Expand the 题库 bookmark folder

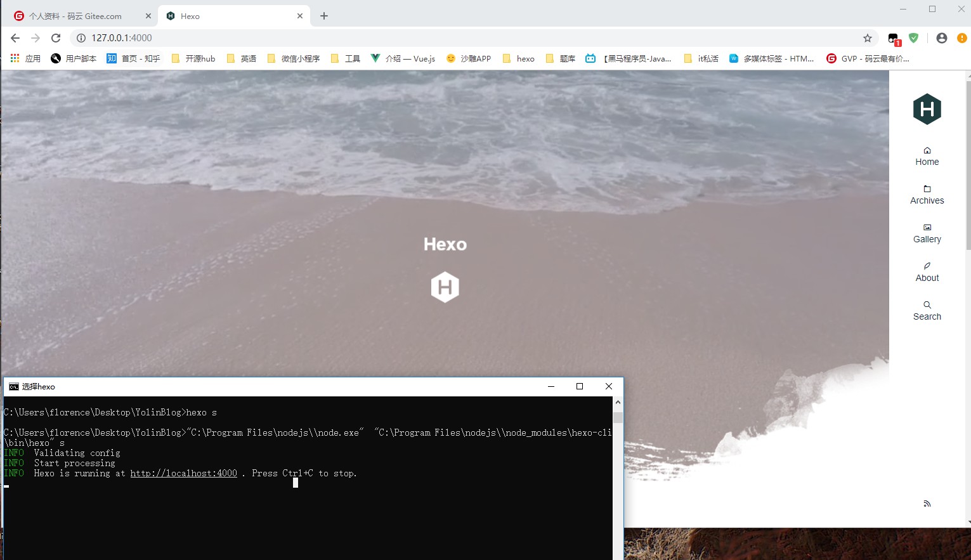point(561,58)
